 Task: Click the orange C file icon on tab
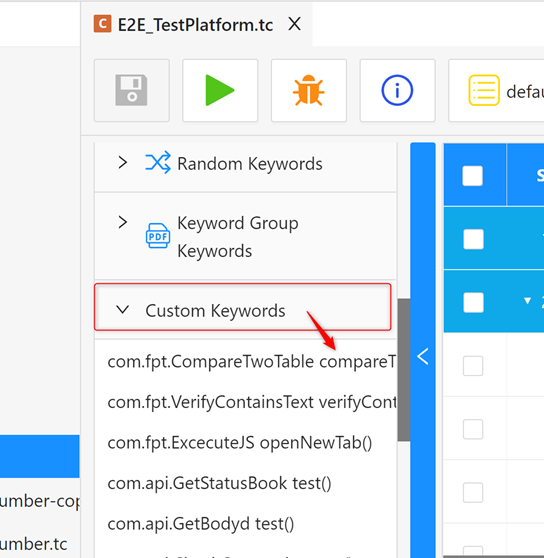click(x=102, y=24)
